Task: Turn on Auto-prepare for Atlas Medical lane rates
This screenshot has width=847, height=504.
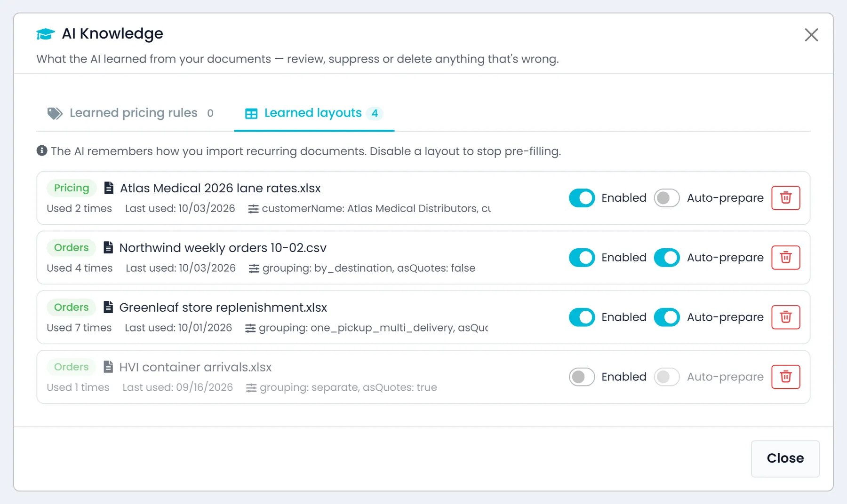Action: click(667, 198)
